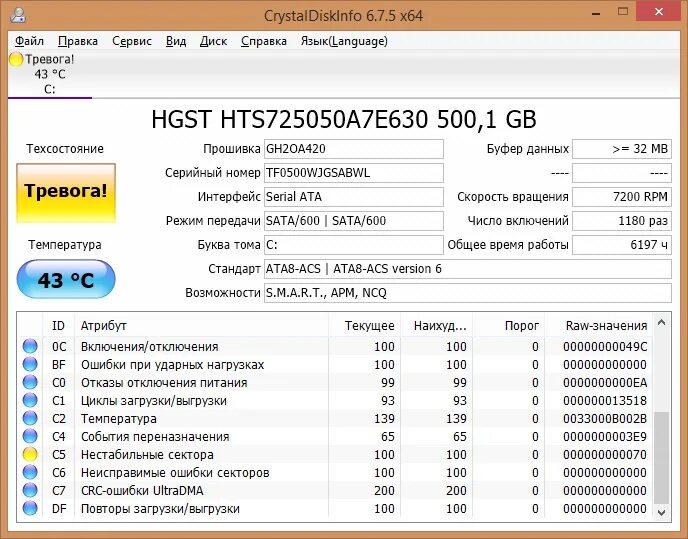Click the Скорость вращения field 7200 RPM
Screen dimensions: 688x539
click(622, 197)
